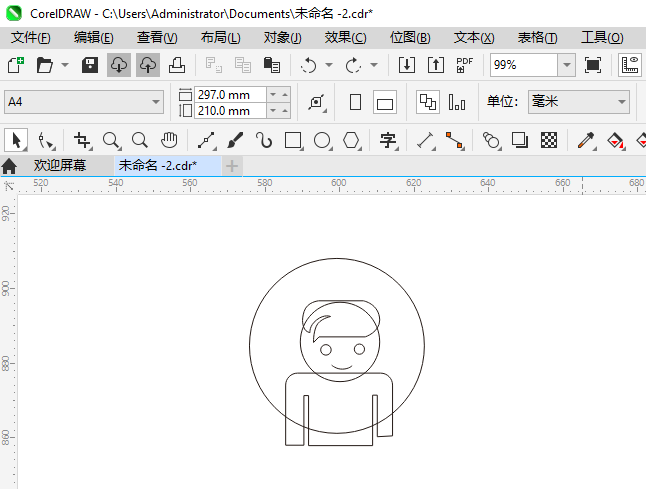The image size is (646, 489).
Task: Open the redo history dropdown arrow
Action: tap(374, 65)
